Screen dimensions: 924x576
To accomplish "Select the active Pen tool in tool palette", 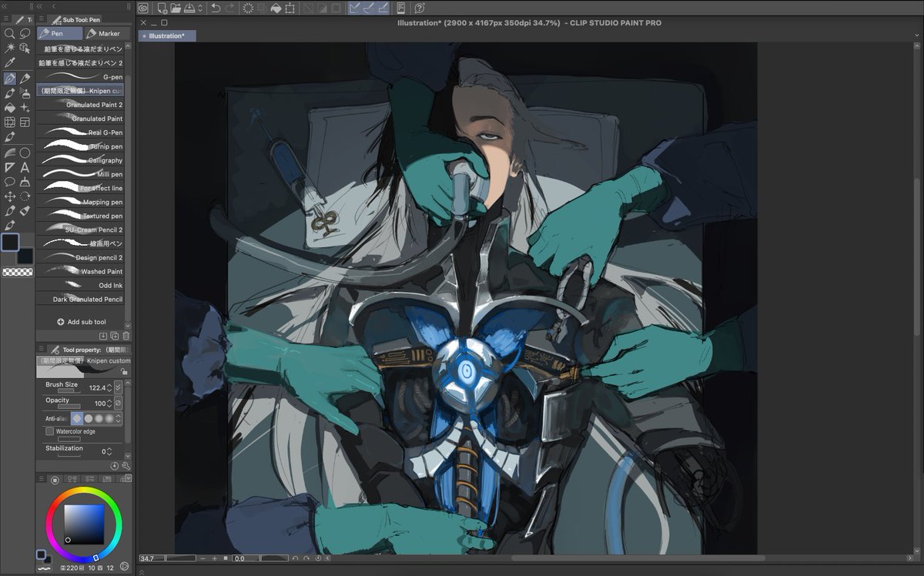I will pos(9,79).
